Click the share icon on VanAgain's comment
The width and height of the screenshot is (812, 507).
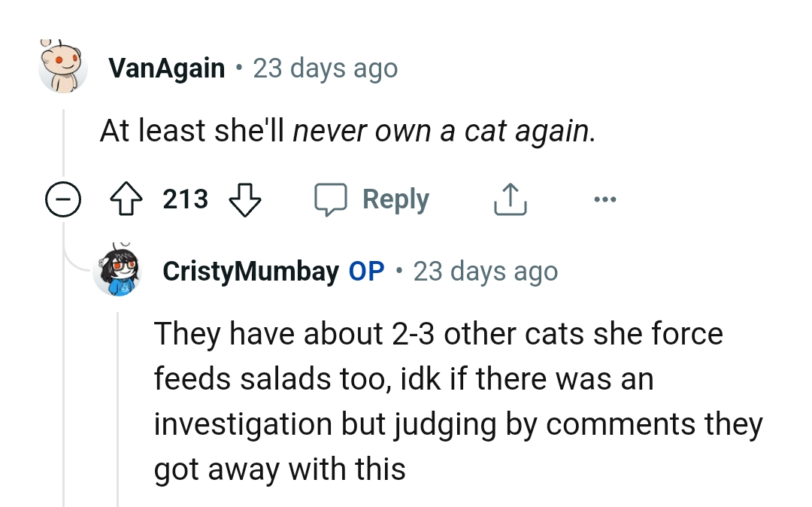tap(510, 199)
